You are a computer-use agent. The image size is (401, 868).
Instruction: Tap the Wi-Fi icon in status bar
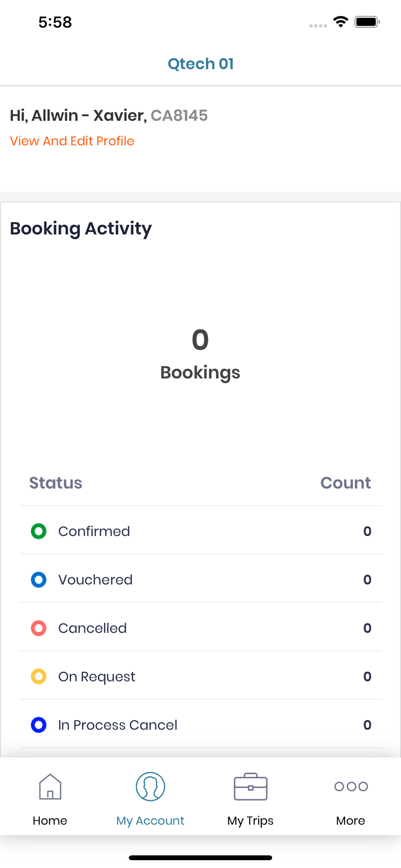pyautogui.click(x=341, y=22)
